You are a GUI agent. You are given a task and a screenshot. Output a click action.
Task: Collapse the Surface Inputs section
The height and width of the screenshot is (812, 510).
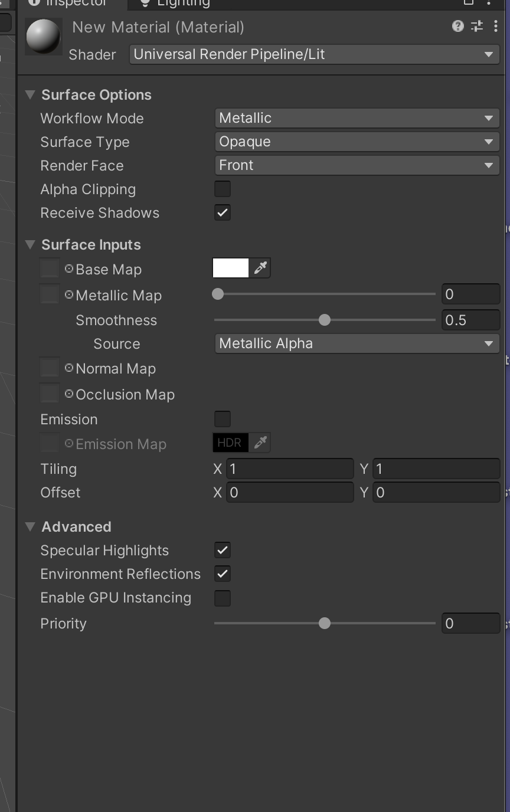31,245
